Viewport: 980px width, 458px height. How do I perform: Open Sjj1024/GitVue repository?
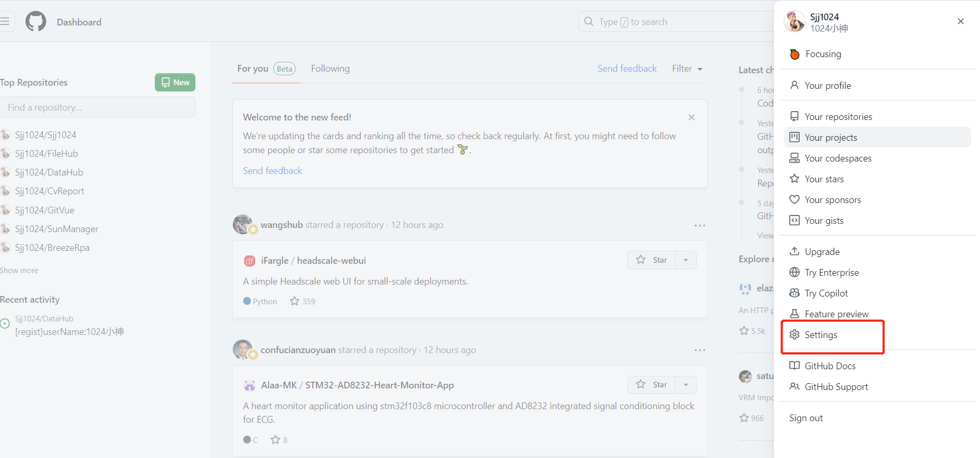pos(45,210)
